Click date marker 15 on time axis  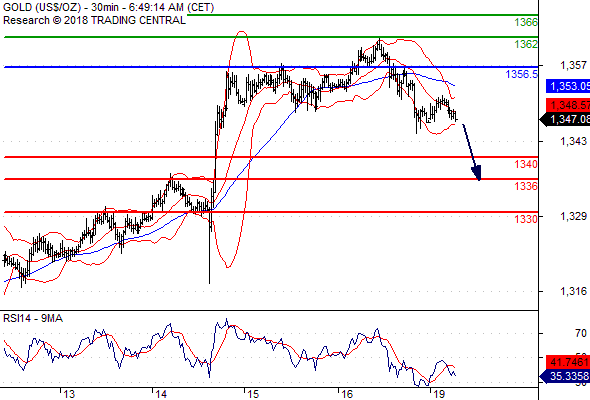(x=253, y=394)
